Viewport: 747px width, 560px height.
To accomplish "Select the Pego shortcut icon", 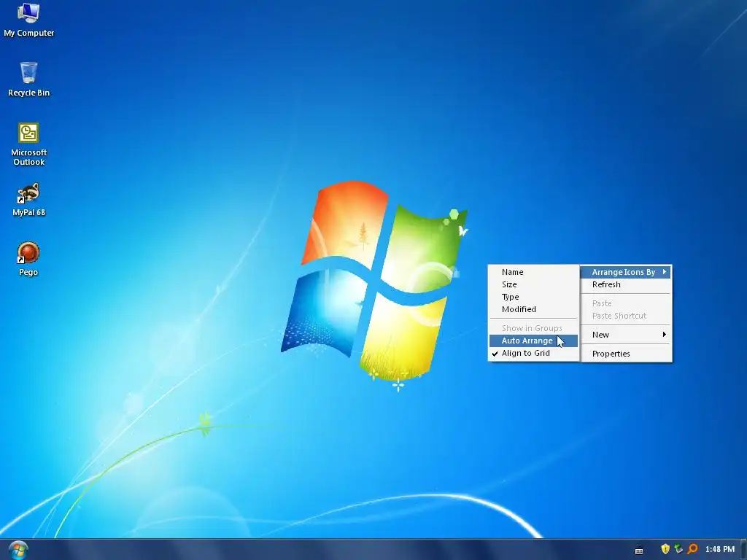I will pos(28,259).
